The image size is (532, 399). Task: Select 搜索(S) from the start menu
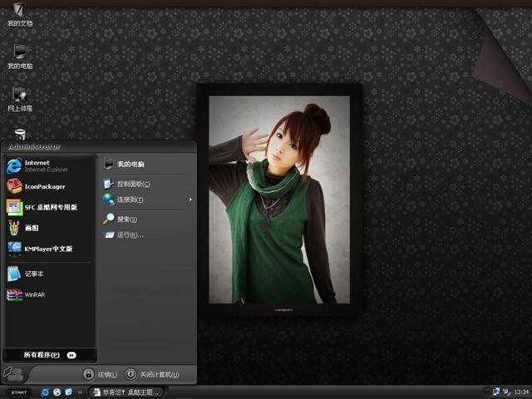126,219
